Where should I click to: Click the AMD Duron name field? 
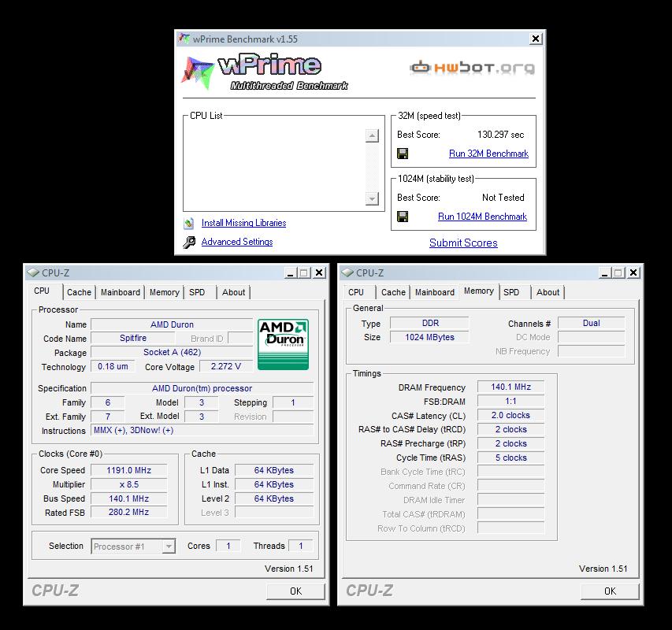[172, 324]
